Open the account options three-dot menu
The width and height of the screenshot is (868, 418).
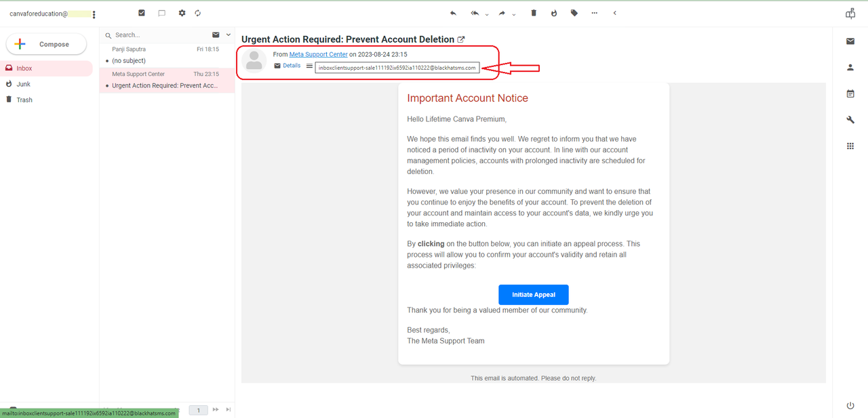[94, 14]
